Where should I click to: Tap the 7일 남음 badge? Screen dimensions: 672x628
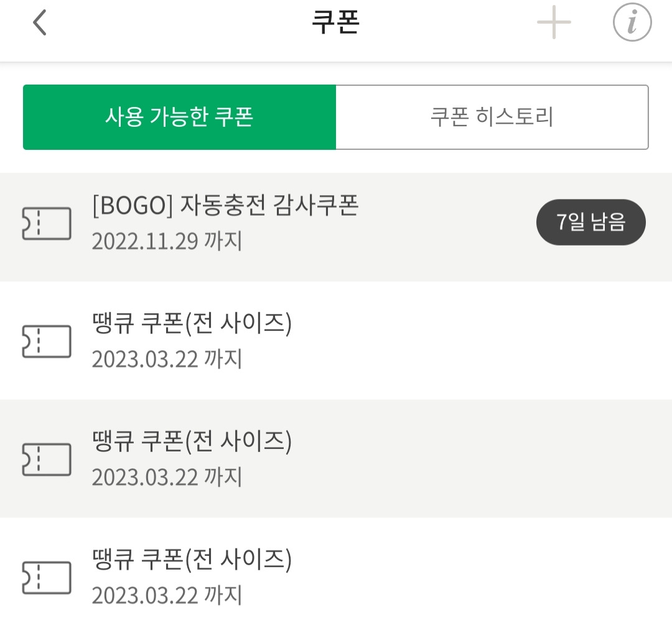(x=590, y=222)
